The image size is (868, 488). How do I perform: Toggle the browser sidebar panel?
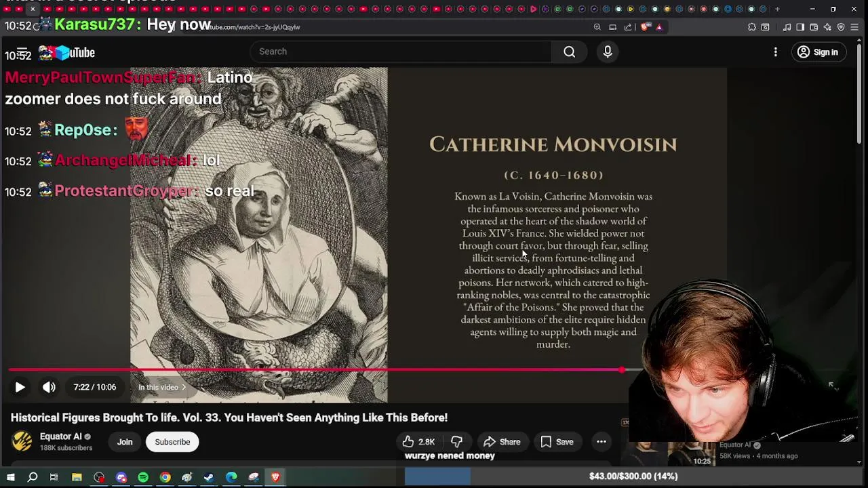point(800,27)
